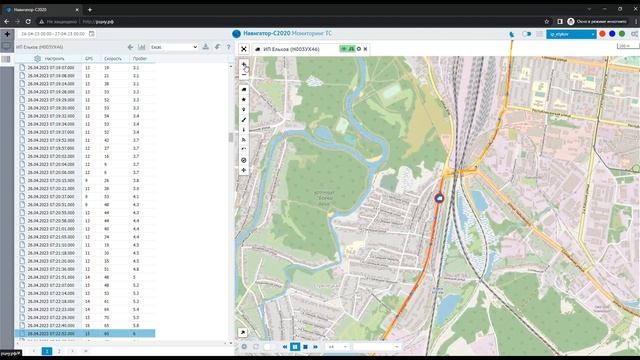This screenshot has width=640, height=360.
Task: Select row 26.04.2023 07:19:07
Action: coord(85,68)
